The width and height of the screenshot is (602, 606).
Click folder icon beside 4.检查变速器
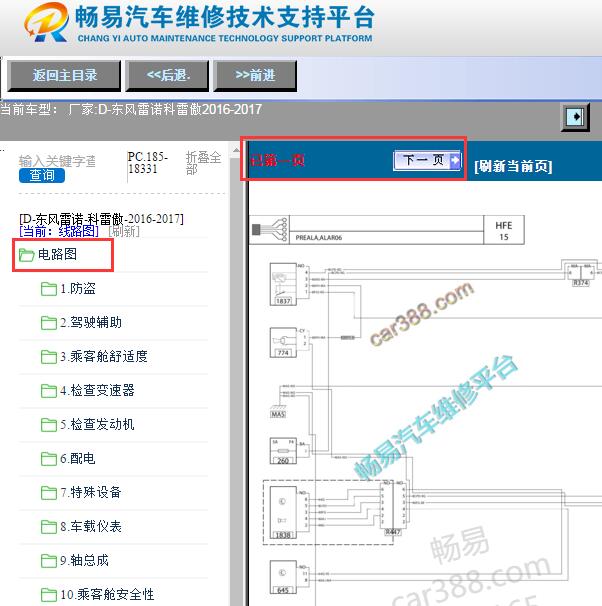pos(49,391)
